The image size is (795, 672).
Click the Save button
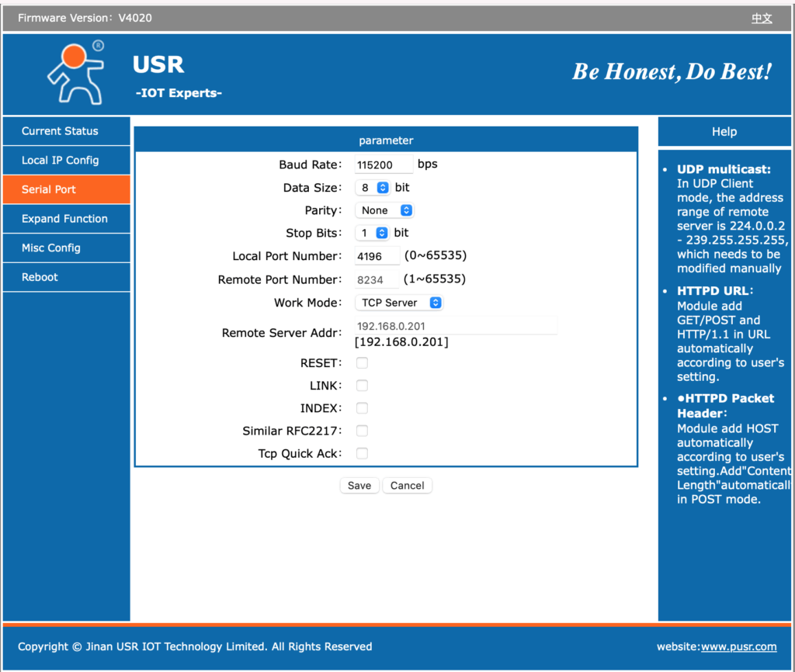(359, 486)
